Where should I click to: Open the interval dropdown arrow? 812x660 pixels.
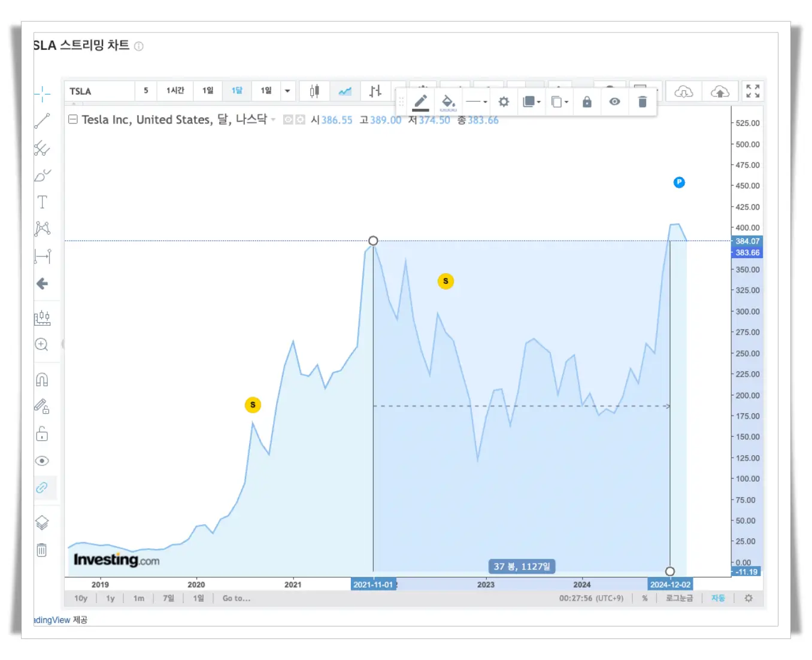(x=287, y=91)
